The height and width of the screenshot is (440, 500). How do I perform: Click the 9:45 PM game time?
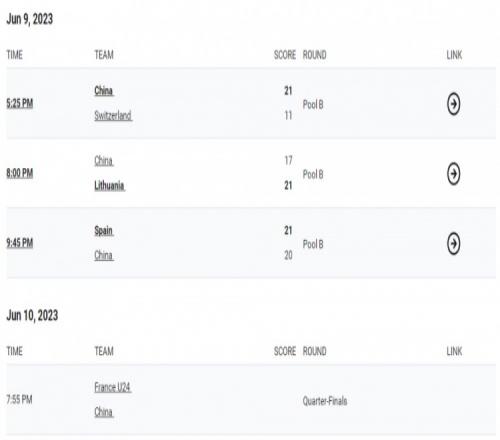click(x=20, y=243)
